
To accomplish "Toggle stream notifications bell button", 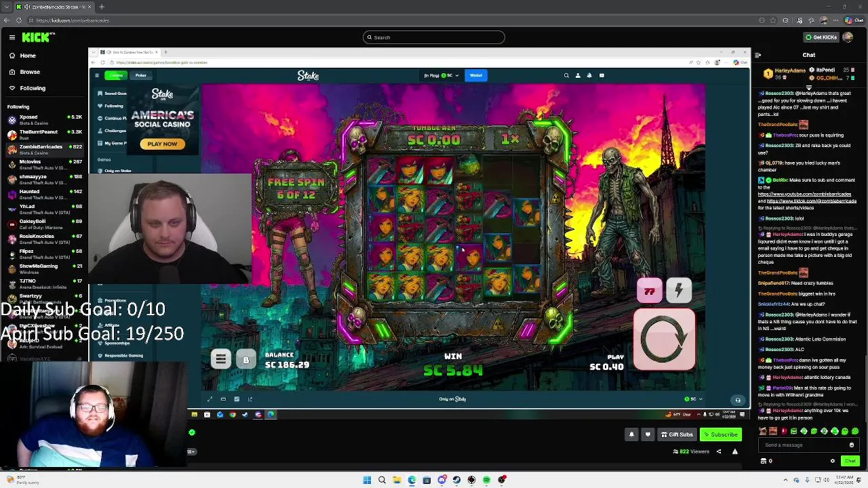I will (x=631, y=434).
